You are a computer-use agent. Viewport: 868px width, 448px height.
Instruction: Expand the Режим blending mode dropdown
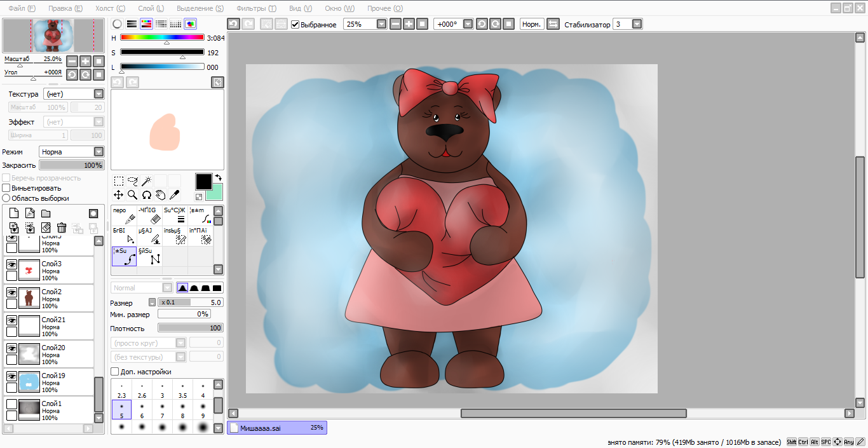98,152
